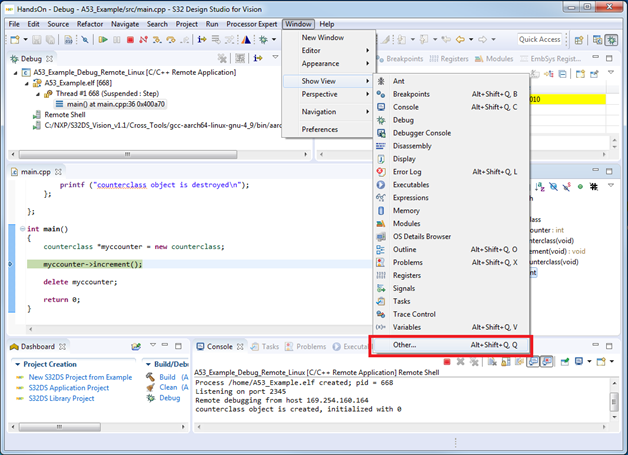Screen dimensions: 628x455
Task: Click the Outline view icon
Action: click(x=381, y=250)
